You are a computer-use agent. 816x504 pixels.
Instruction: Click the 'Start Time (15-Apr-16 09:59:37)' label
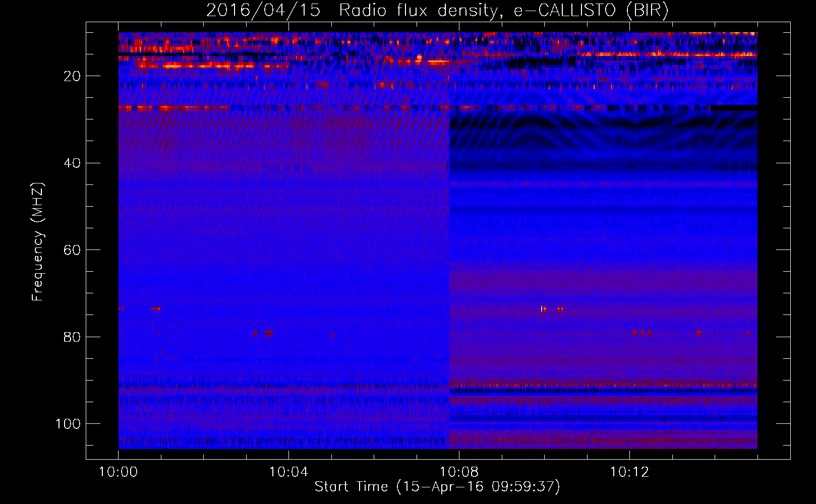point(437,487)
